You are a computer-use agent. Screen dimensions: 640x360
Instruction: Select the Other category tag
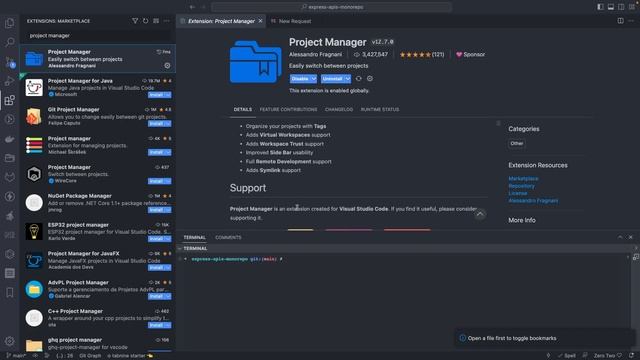517,143
